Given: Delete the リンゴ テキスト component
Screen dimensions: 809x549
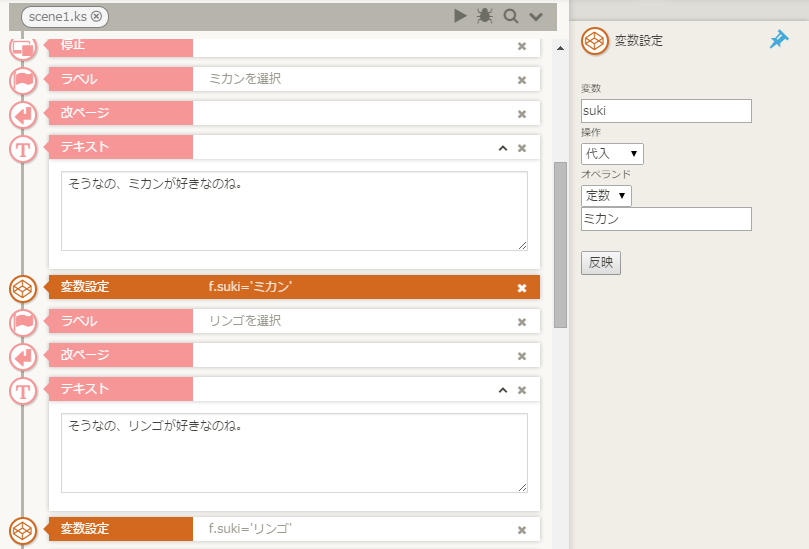Looking at the screenshot, I should tap(522, 390).
